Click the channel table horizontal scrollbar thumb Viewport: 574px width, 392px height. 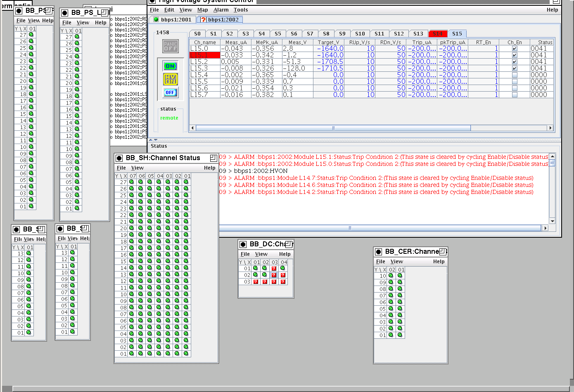click(x=333, y=128)
